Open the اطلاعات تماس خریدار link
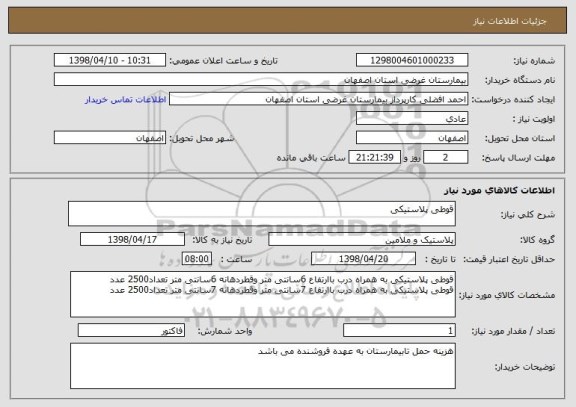576x407 pixels. pyautogui.click(x=126, y=100)
